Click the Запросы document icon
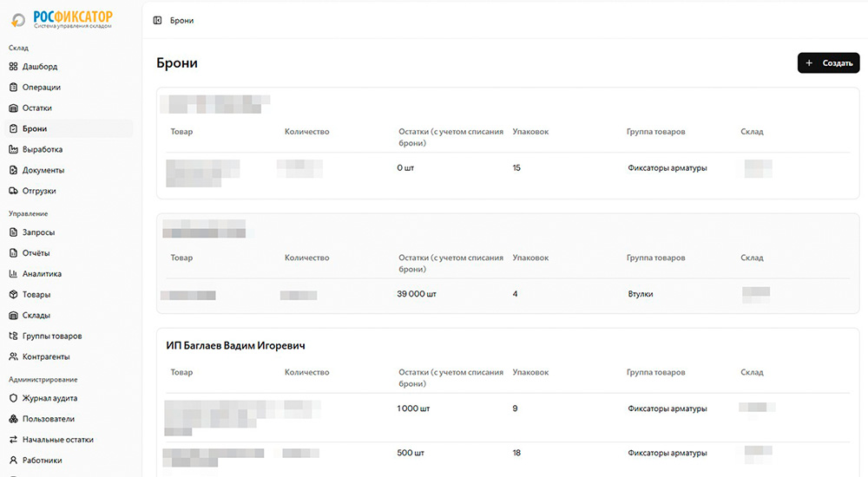Viewport: 868px width, 477px height. pos(13,232)
